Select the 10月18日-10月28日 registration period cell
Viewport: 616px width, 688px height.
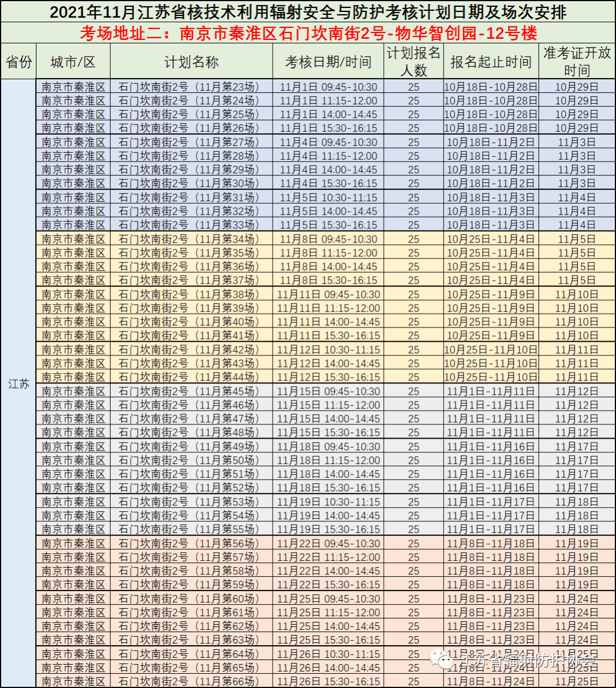(491, 87)
